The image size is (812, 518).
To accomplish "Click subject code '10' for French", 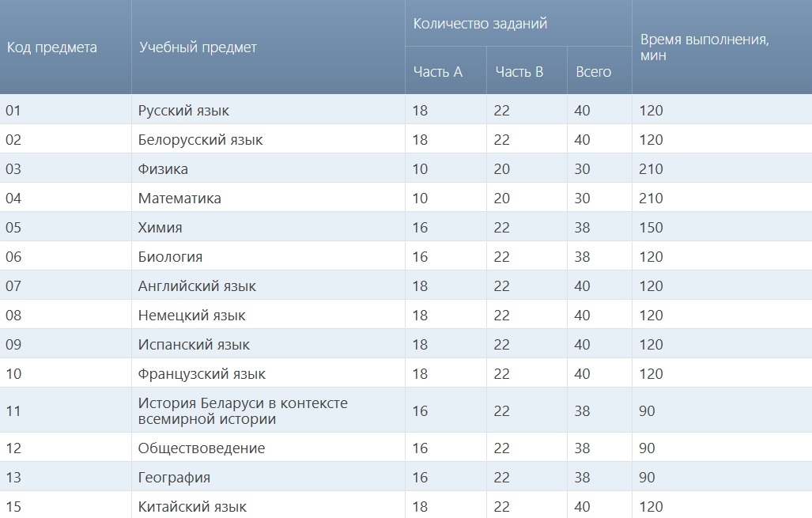I will (x=13, y=374).
